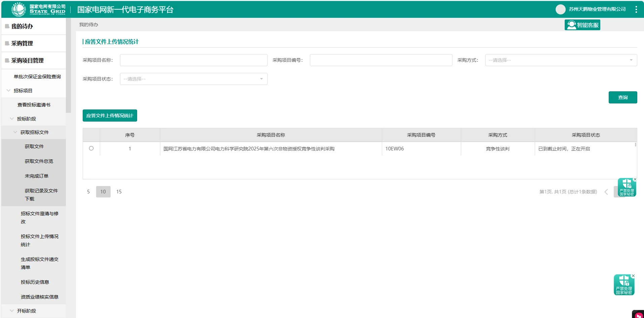Click the 我的待办 breadcrumb
Screen dimensions: 644x318
[88, 25]
